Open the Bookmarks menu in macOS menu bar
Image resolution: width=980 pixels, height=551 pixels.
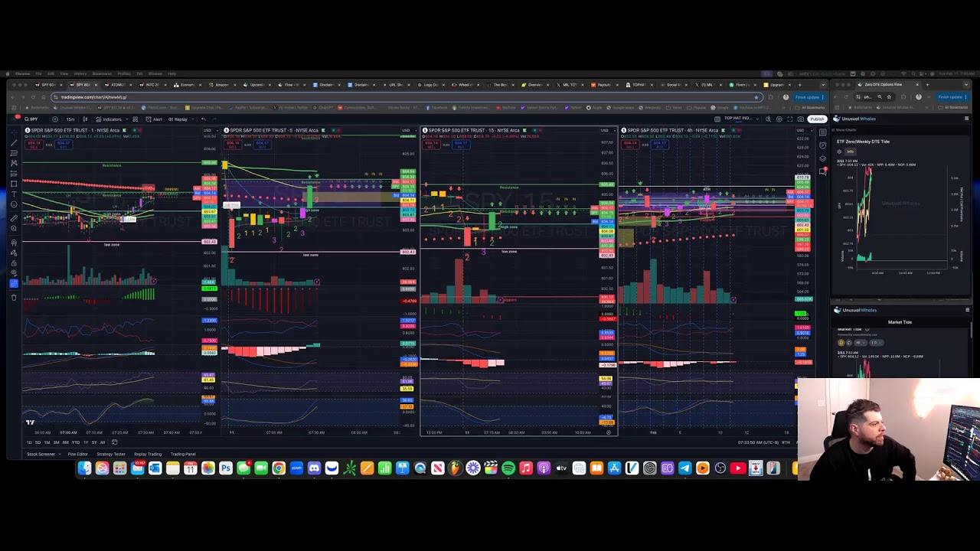pyautogui.click(x=102, y=73)
